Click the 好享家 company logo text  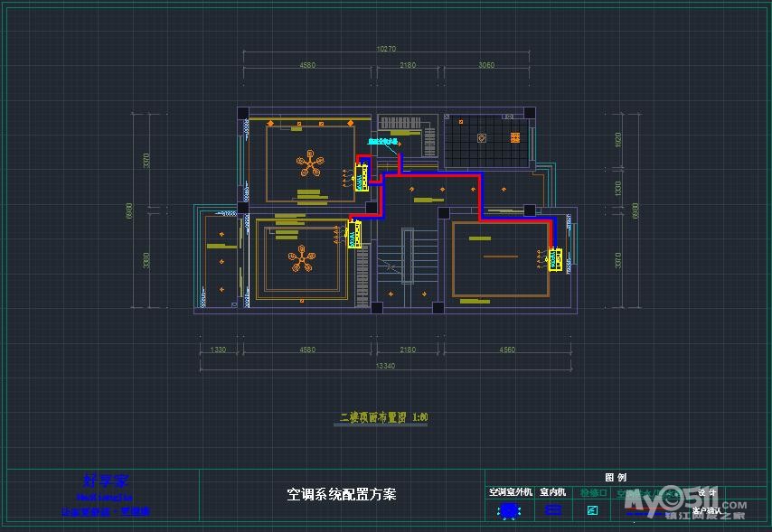click(x=108, y=481)
